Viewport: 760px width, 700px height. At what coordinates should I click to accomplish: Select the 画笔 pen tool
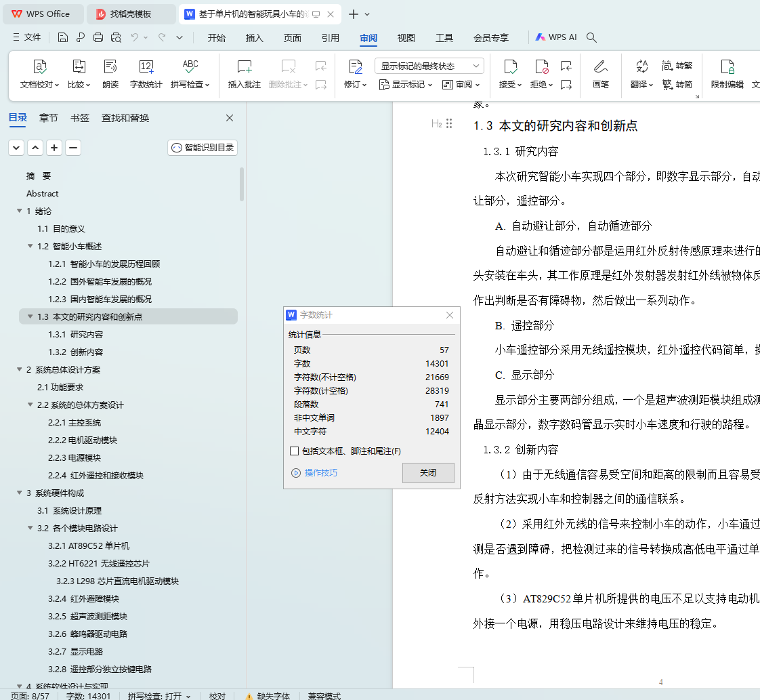(601, 74)
